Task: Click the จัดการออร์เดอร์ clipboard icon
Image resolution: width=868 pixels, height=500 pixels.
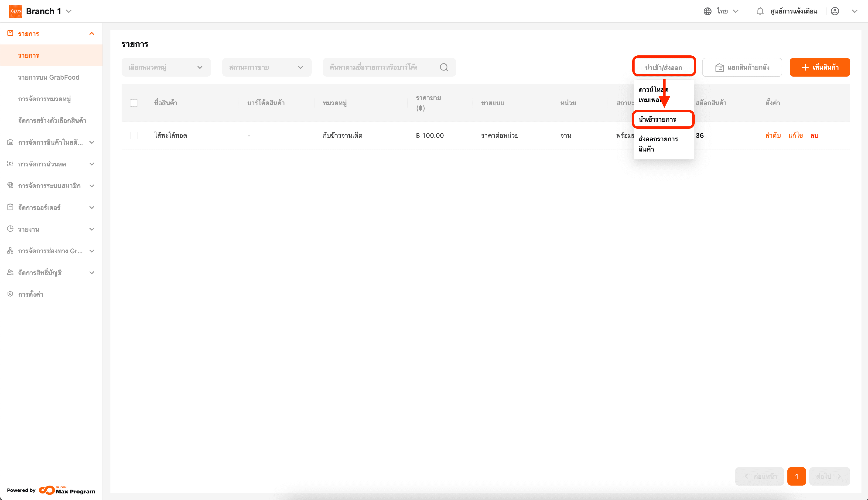Action: point(10,207)
